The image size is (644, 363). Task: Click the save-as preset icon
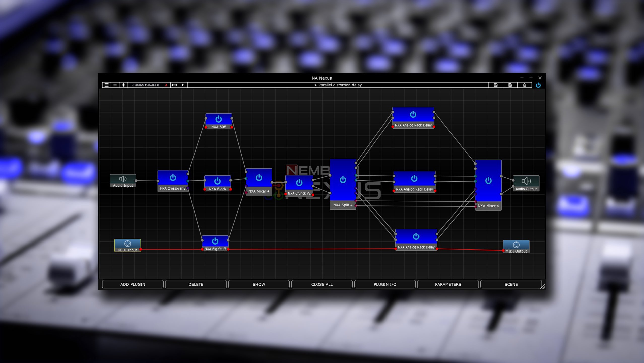pyautogui.click(x=510, y=85)
